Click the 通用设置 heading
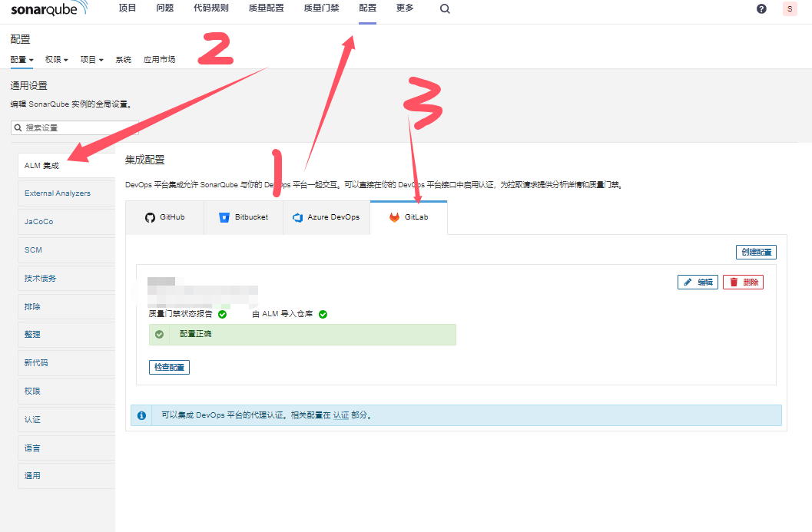 (x=29, y=86)
